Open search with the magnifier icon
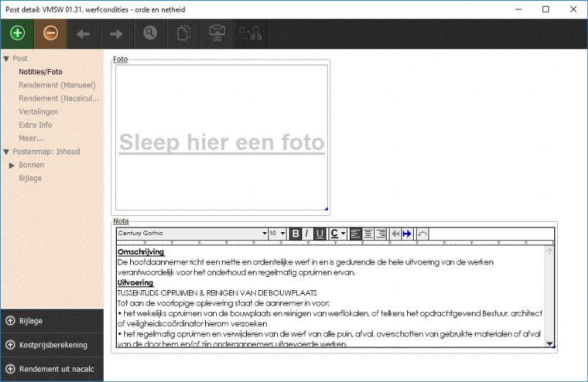Image resolution: width=588 pixels, height=382 pixels. tap(150, 34)
